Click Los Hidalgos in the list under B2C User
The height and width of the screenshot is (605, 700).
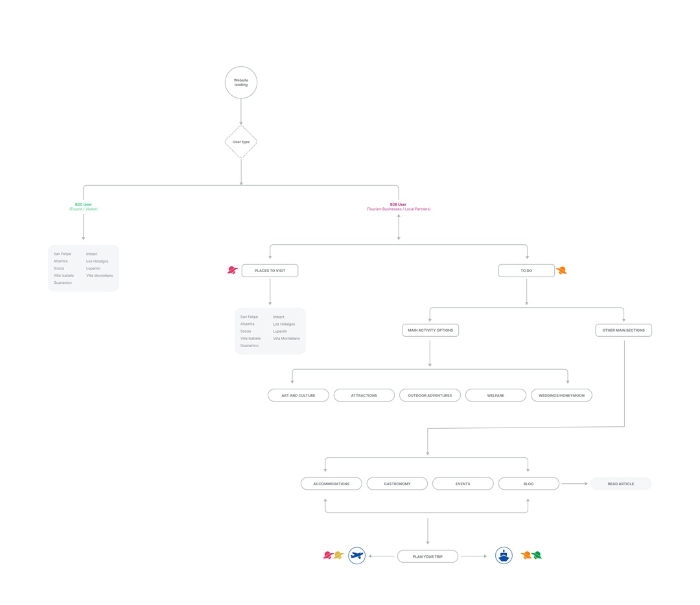coord(97,261)
